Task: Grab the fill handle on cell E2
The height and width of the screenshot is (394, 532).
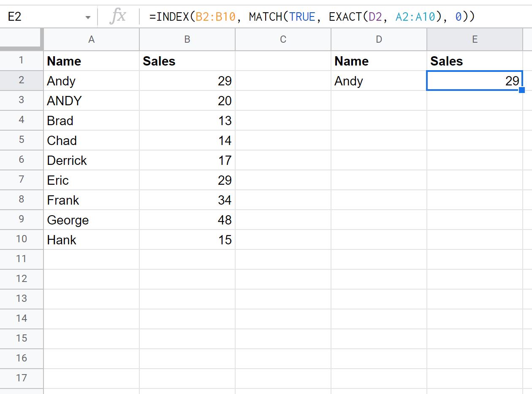Action: 522,90
